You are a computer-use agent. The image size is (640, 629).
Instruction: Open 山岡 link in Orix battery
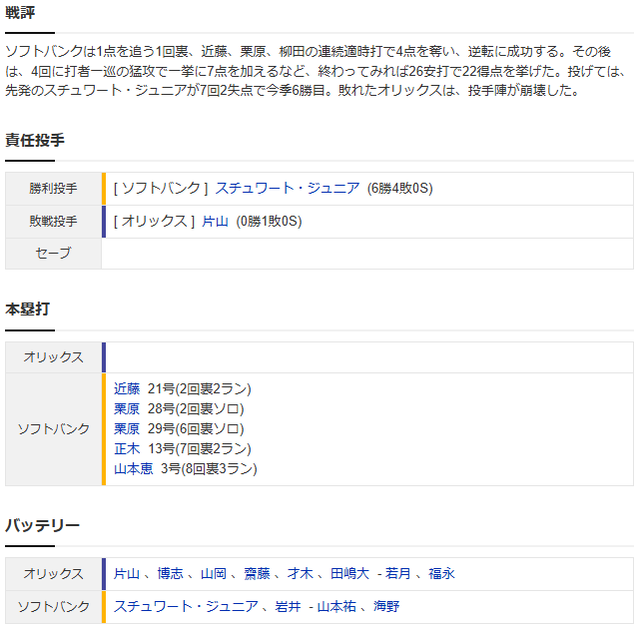214,573
